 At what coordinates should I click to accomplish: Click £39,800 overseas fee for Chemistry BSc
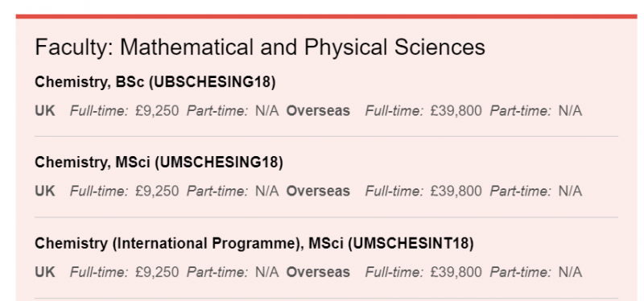[456, 111]
